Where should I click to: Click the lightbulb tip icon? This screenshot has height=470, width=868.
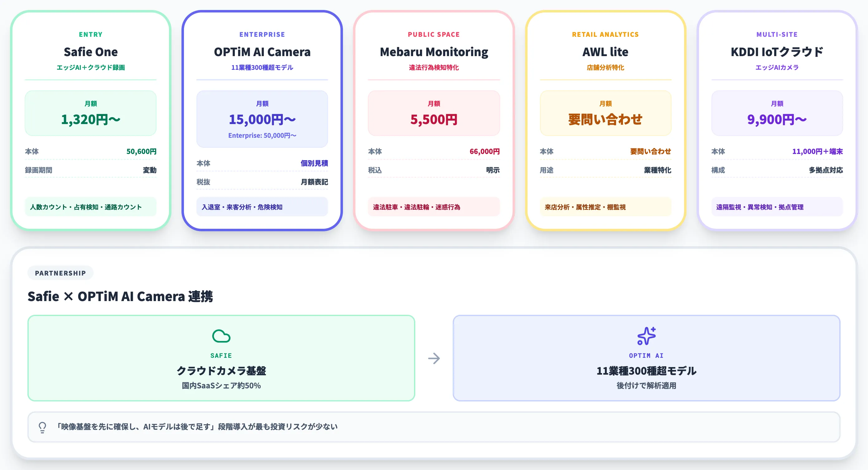point(42,427)
